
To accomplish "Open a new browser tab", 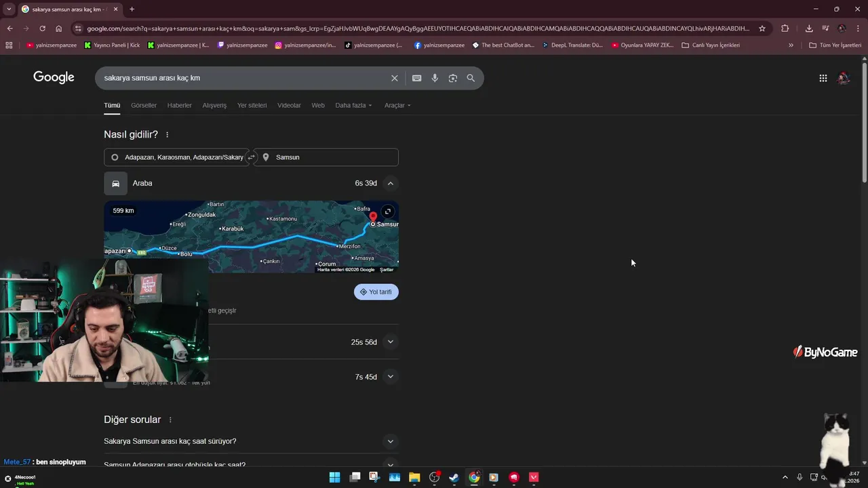I will (x=132, y=9).
